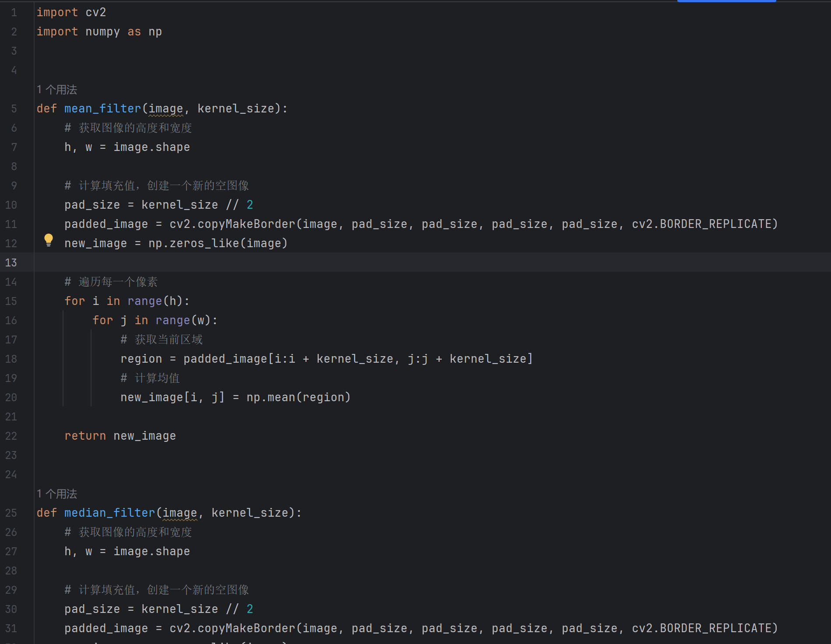The height and width of the screenshot is (644, 831).
Task: Click the comment '# 遍历每一个像素'
Action: [x=111, y=282]
